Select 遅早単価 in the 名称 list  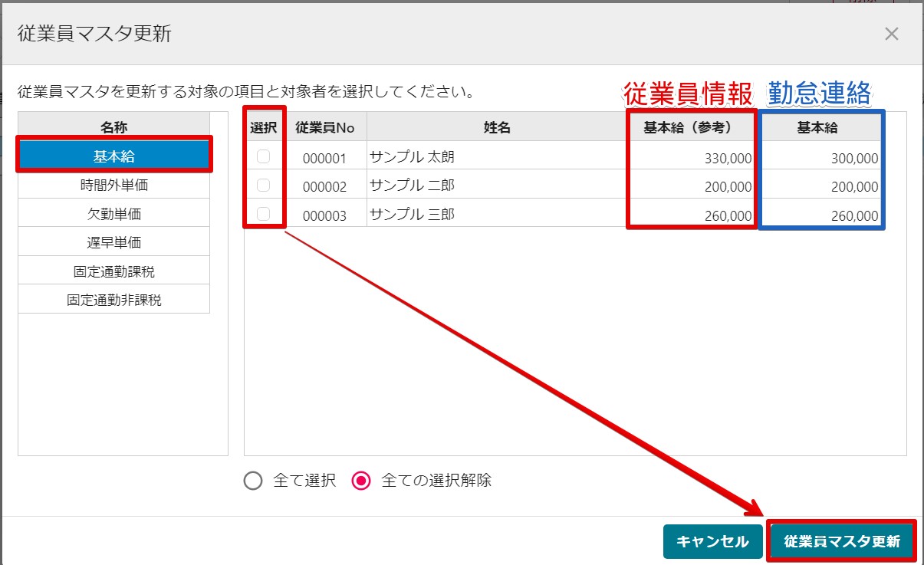click(x=114, y=242)
